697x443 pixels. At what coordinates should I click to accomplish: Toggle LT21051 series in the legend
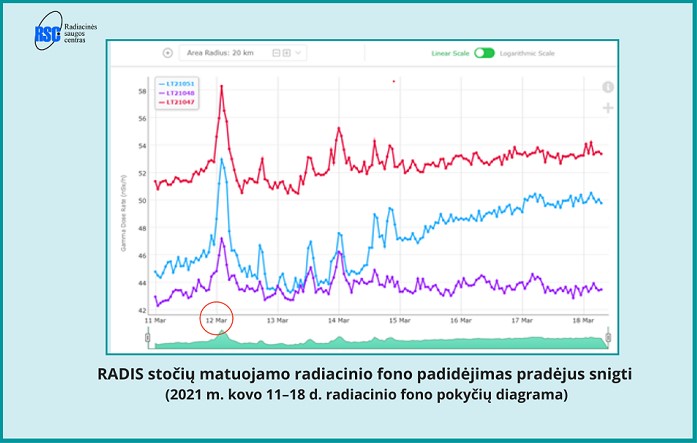tap(175, 83)
